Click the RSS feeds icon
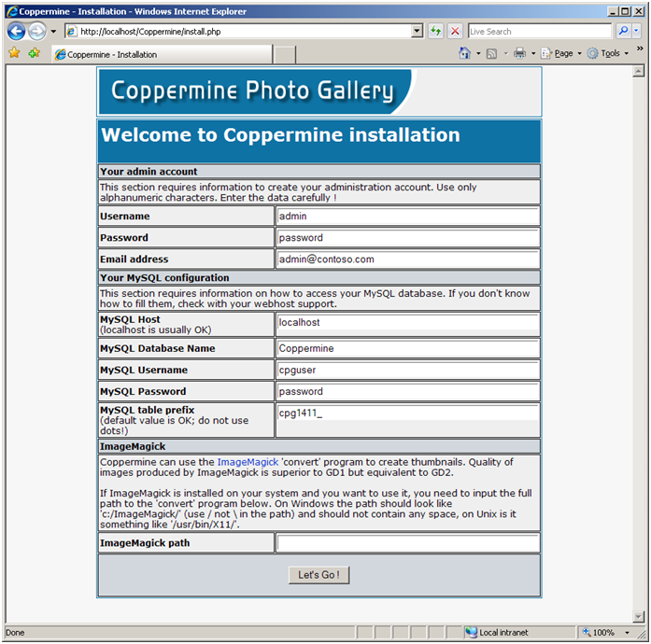Screen dimensions: 651x644 (492, 53)
